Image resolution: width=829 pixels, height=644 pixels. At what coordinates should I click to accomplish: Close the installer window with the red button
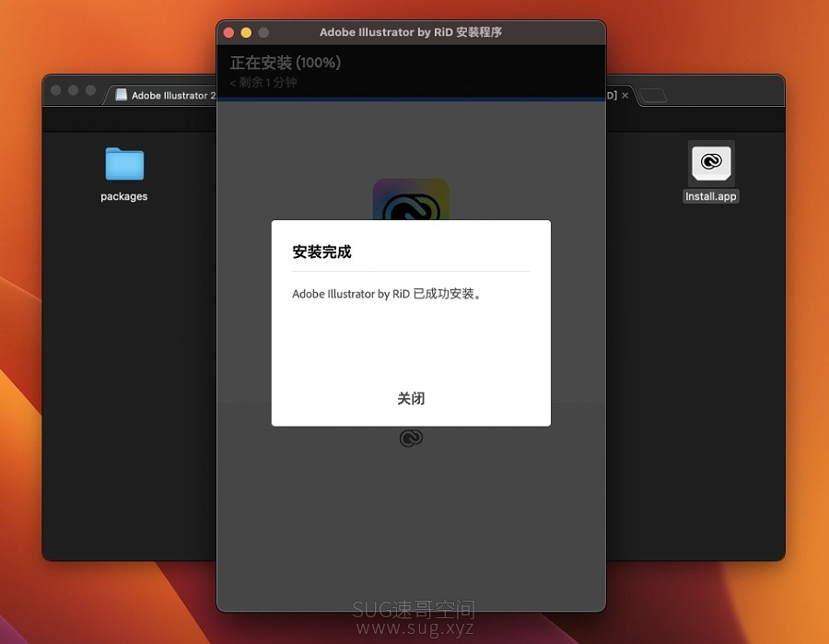(229, 33)
